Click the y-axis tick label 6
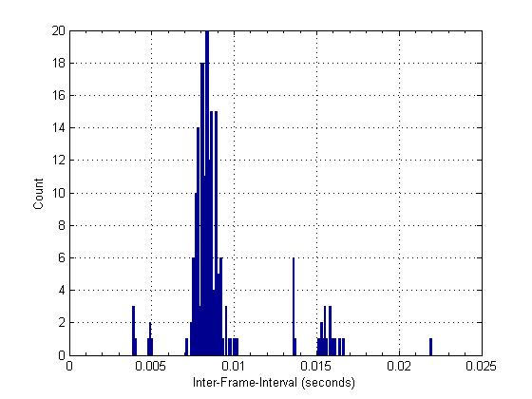Screen dimensions: 532x399 (62, 258)
